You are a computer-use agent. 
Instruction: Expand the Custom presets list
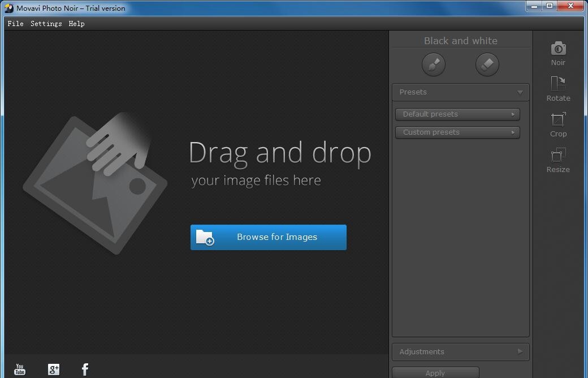tap(457, 132)
